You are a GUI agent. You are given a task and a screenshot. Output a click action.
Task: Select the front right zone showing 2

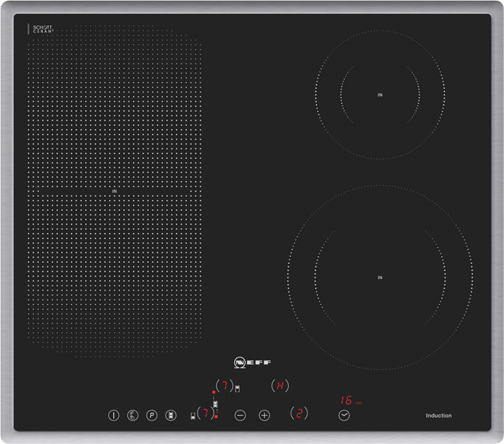coord(299,413)
